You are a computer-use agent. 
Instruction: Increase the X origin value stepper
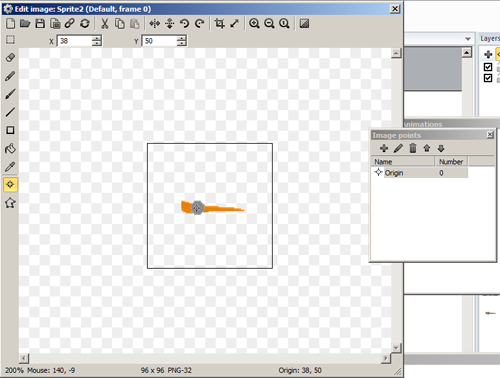[x=97, y=38]
